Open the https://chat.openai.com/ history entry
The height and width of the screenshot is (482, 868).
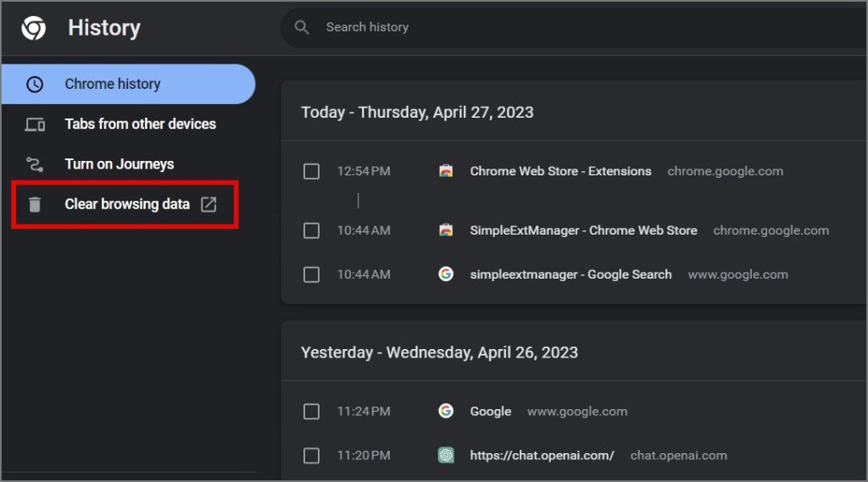click(x=542, y=456)
